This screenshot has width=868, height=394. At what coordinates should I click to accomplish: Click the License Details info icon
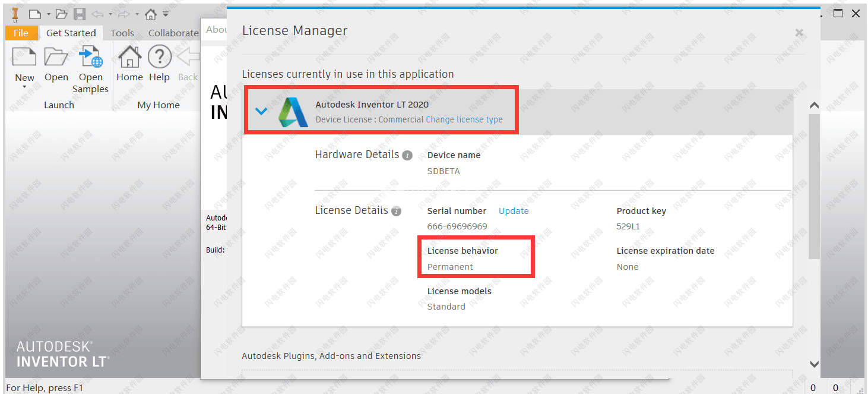tap(397, 212)
